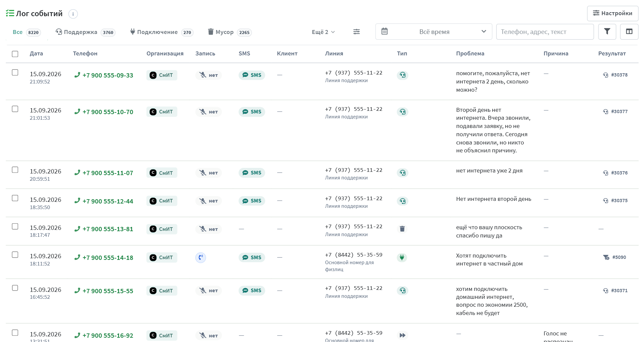
Task: Click the funnel filter button
Action: click(x=607, y=32)
